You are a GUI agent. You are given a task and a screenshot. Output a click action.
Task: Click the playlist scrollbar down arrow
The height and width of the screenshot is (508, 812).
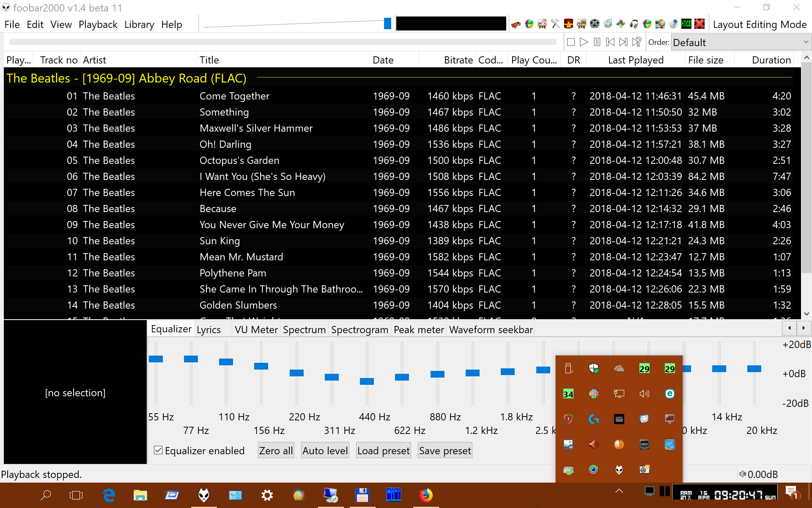click(807, 314)
